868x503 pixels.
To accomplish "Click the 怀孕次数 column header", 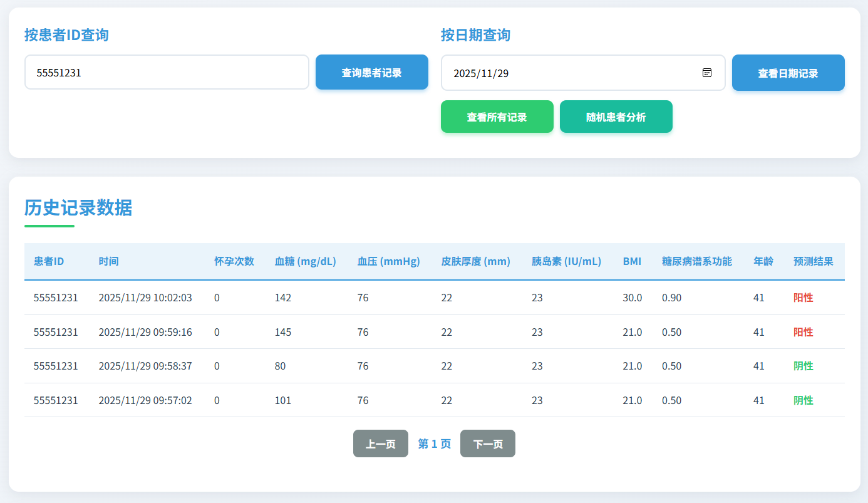I will pos(234,261).
